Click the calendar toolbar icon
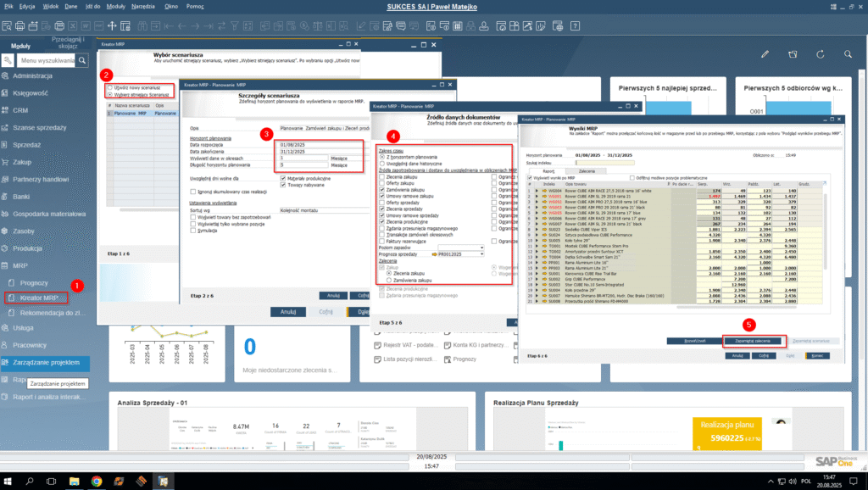Image resolution: width=868 pixels, height=490 pixels. tap(458, 26)
